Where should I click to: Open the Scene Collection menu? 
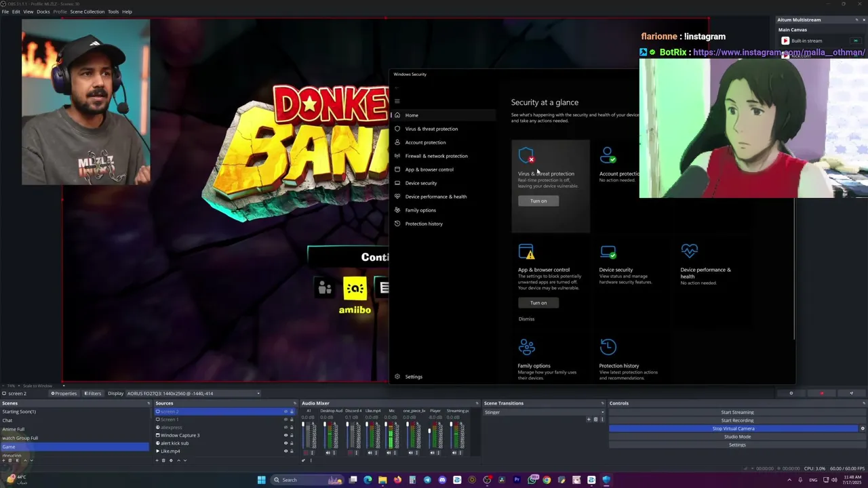pyautogui.click(x=87, y=12)
